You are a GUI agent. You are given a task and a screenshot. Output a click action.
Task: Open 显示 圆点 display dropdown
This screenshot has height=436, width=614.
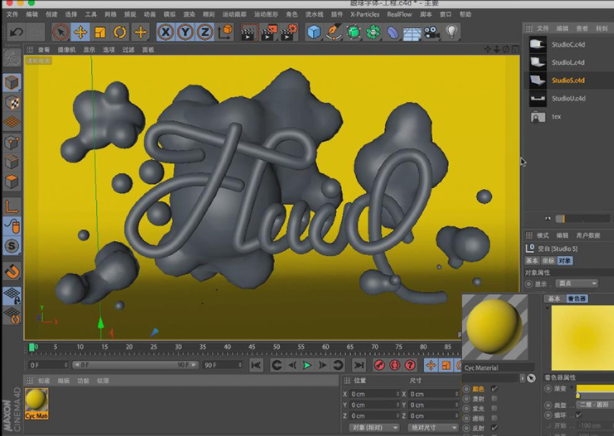coord(576,283)
